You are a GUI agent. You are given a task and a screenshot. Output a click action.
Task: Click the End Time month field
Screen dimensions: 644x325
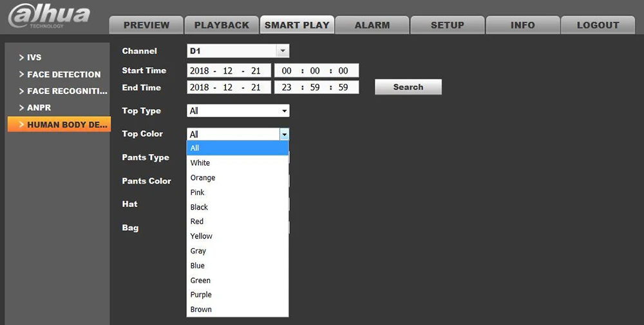[227, 87]
